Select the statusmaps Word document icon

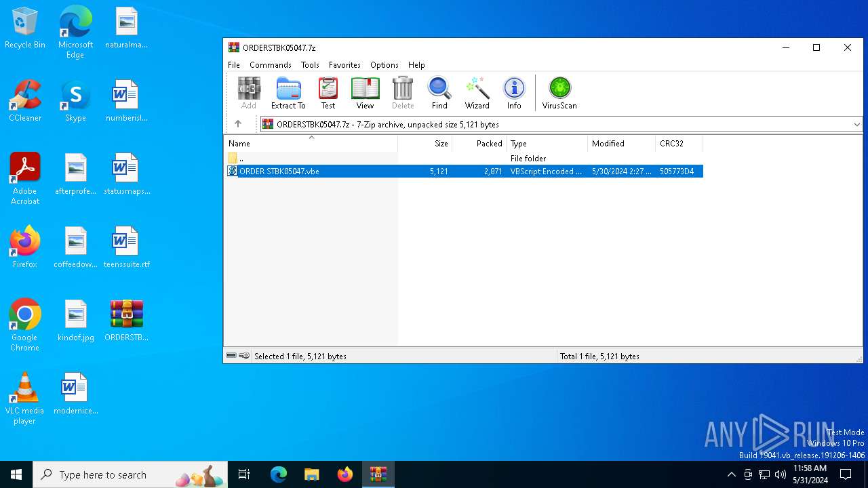[127, 174]
